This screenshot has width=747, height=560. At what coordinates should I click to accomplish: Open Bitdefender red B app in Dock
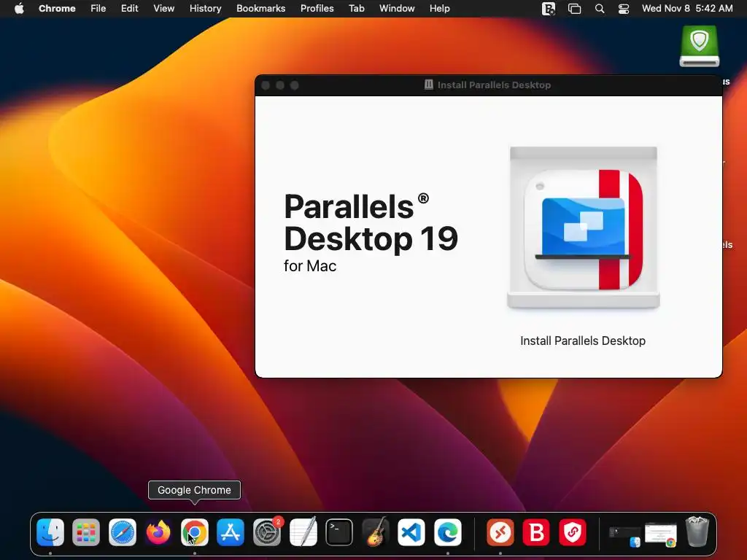(x=536, y=532)
